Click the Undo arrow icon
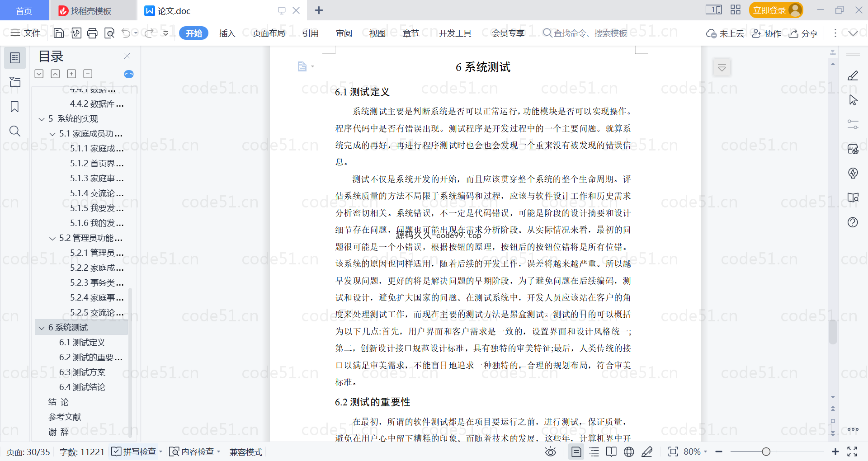868x461 pixels. [x=126, y=33]
